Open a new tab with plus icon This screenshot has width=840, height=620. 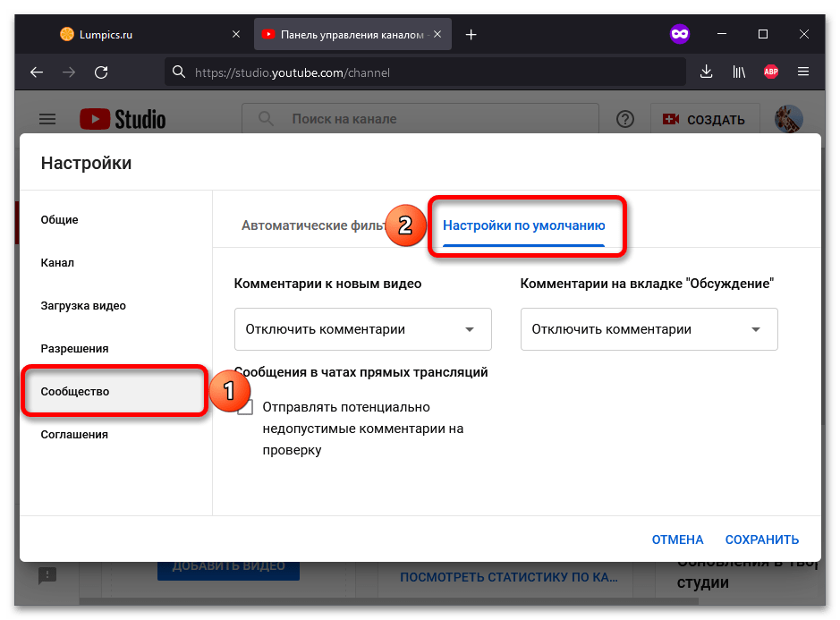point(471,34)
